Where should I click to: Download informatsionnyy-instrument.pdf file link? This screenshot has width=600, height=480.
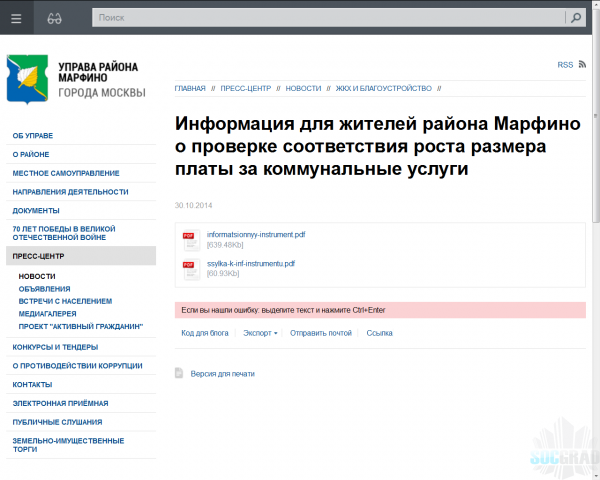[x=256, y=234]
